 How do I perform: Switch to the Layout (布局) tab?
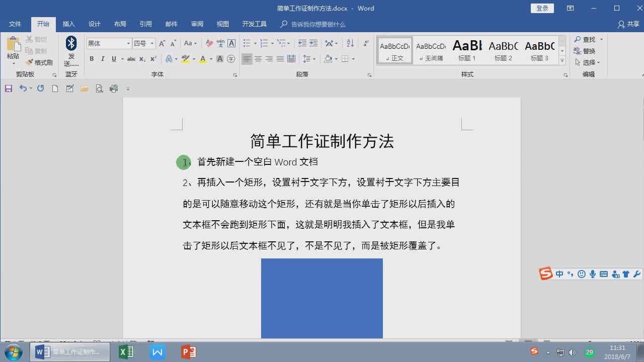[120, 24]
